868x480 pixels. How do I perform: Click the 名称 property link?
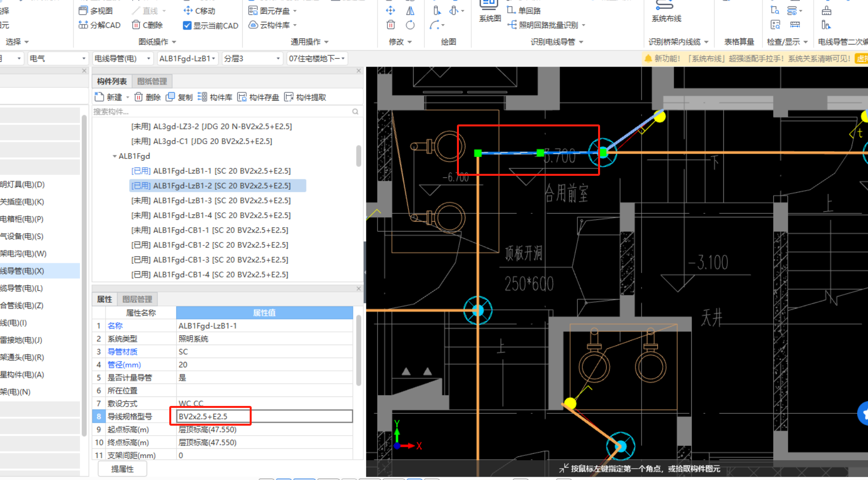(x=115, y=325)
